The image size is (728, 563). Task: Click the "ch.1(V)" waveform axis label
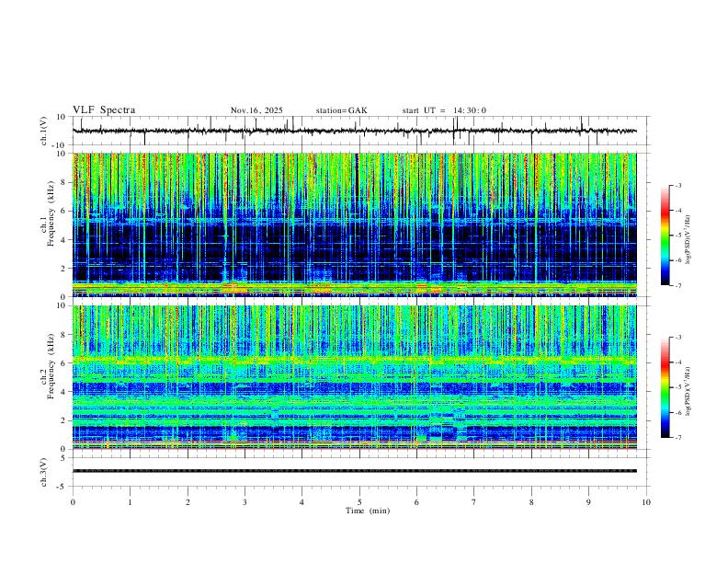[x=44, y=131]
